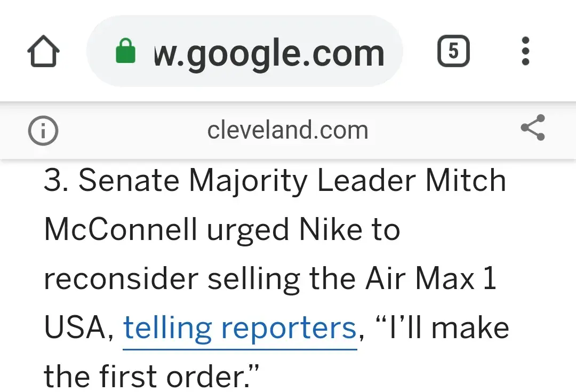Tap the Home icon in browser toolbar

[43, 52]
